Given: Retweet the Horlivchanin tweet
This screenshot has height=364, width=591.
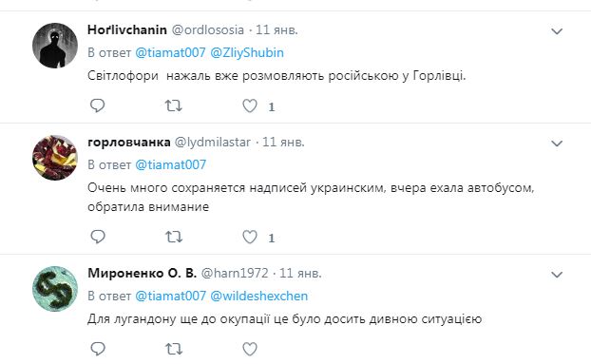Looking at the screenshot, I should pos(174,105).
